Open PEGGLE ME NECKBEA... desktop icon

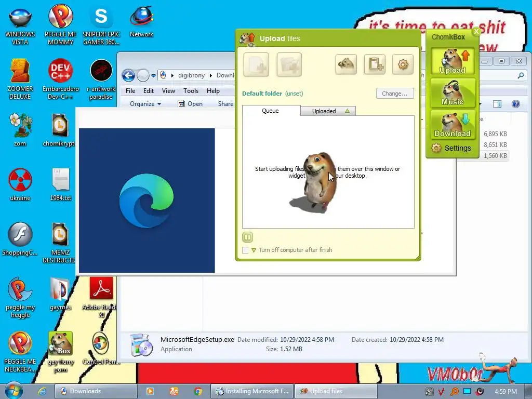pos(20,352)
